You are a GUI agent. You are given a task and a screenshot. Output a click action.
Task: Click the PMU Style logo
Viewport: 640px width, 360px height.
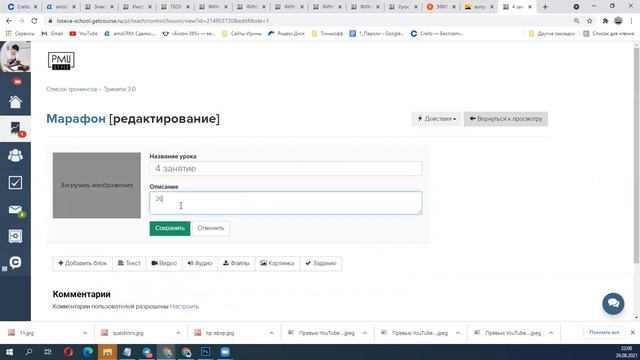point(61,61)
